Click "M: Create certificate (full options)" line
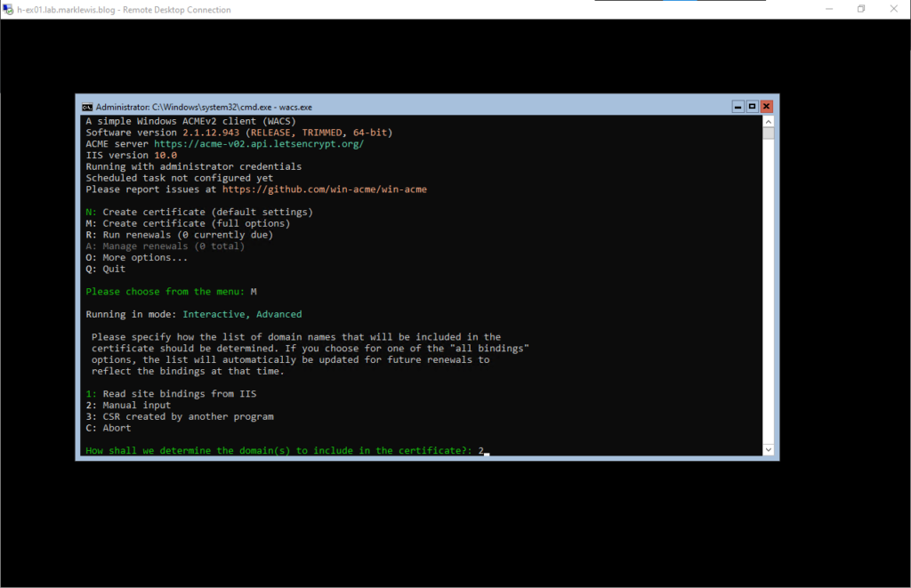Screen dimensions: 911x588 [188, 223]
